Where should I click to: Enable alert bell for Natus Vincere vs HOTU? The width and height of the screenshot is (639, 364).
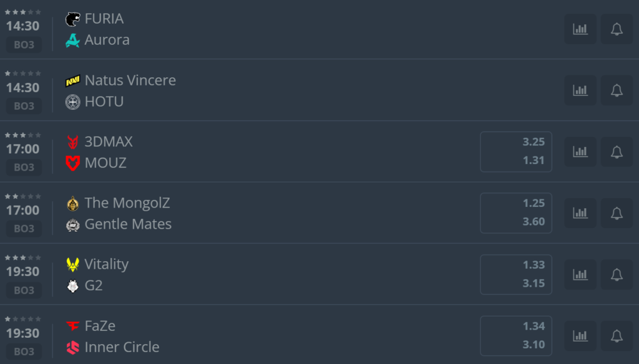tap(617, 90)
